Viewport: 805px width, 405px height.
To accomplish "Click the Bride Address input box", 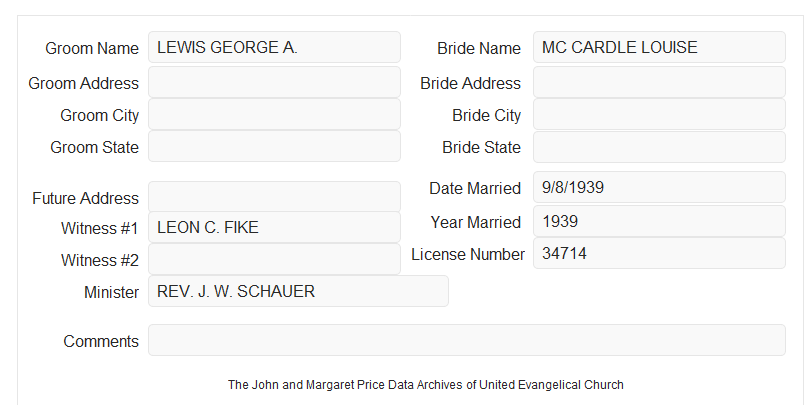I will pos(659,82).
